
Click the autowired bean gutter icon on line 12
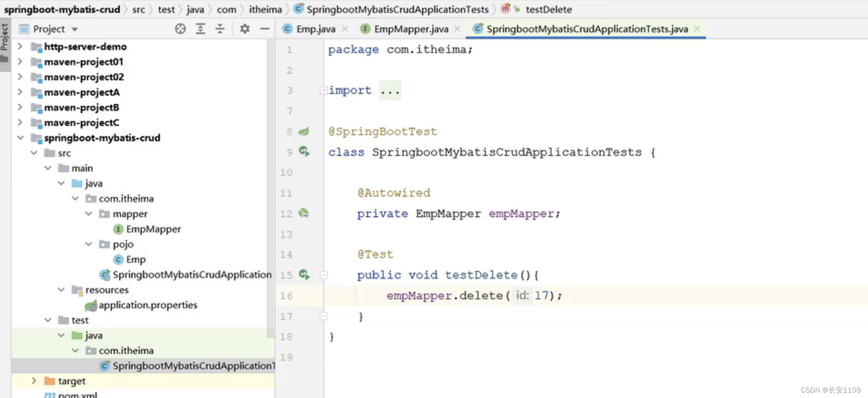[x=304, y=213]
